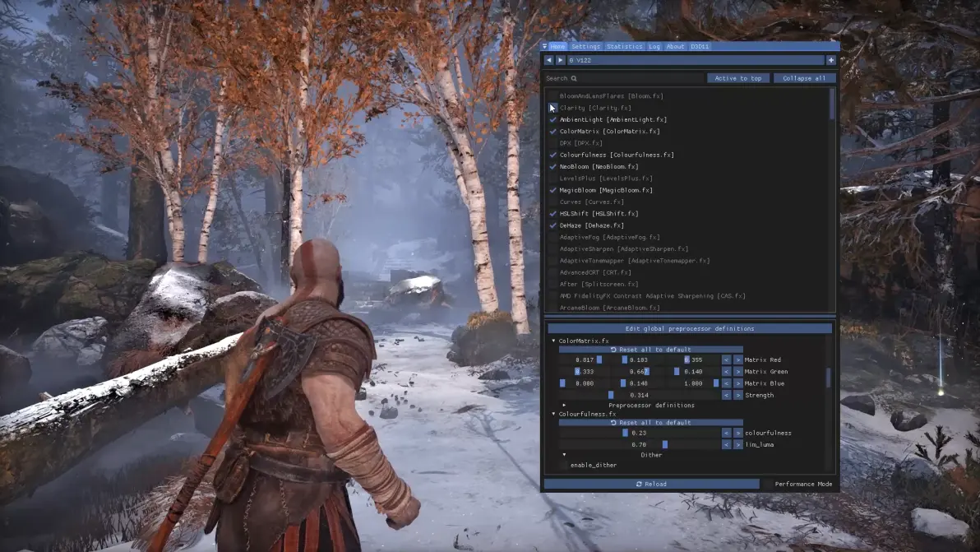980x552 pixels.
Task: Tick the enable_dither checkbox
Action: coord(563,466)
